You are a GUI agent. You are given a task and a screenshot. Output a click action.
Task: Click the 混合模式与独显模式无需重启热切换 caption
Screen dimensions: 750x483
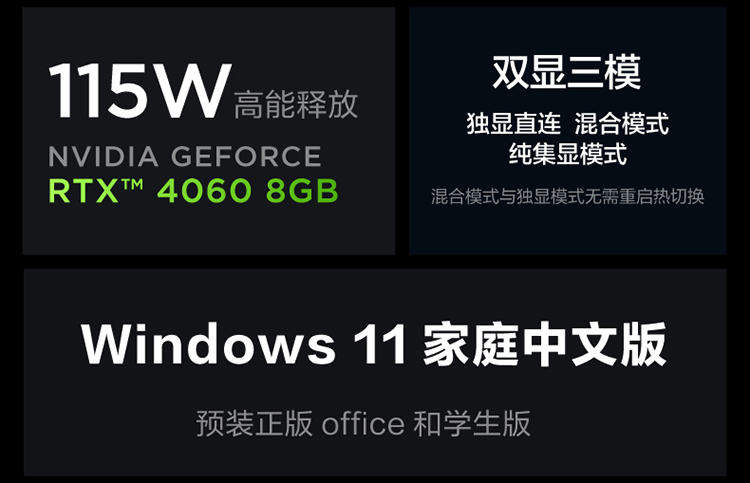coord(567,196)
